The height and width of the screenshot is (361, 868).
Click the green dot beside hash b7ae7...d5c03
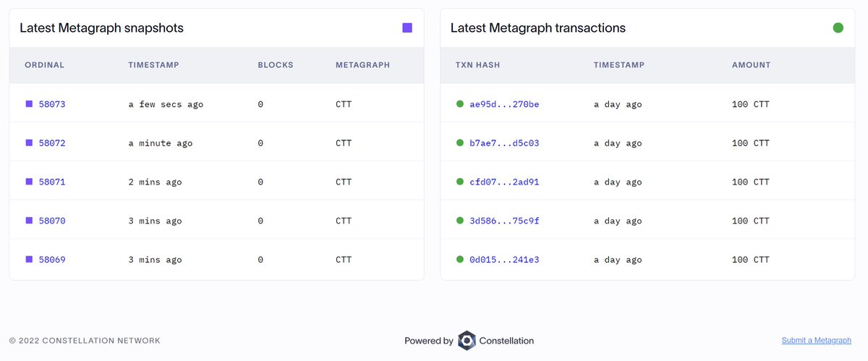click(460, 143)
